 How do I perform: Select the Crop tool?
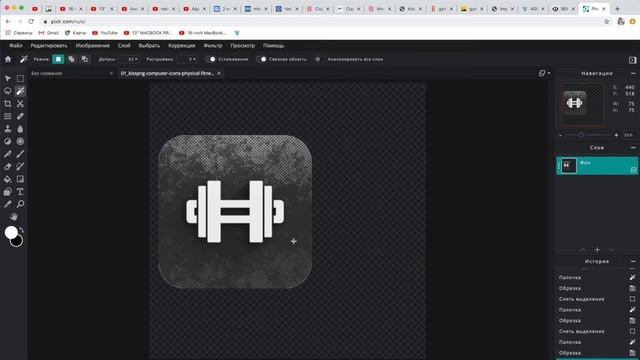tap(8, 104)
